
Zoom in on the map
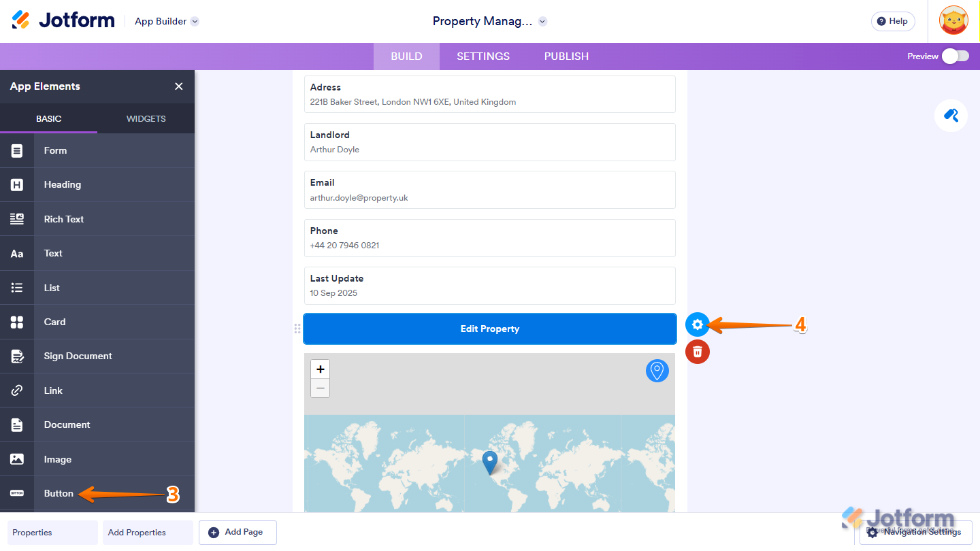pyautogui.click(x=320, y=369)
